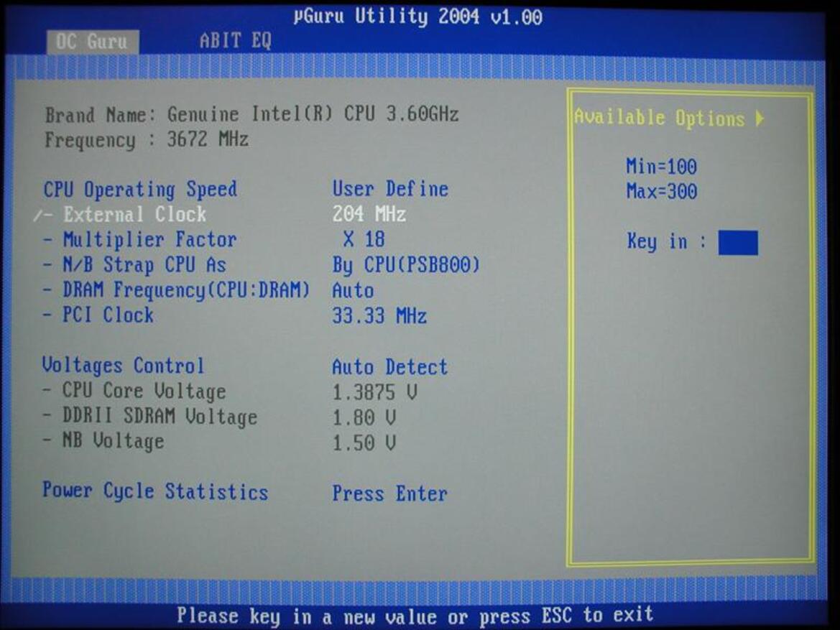Select the CPU Operating Speed setting
This screenshot has height=630, width=840.
coord(140,190)
